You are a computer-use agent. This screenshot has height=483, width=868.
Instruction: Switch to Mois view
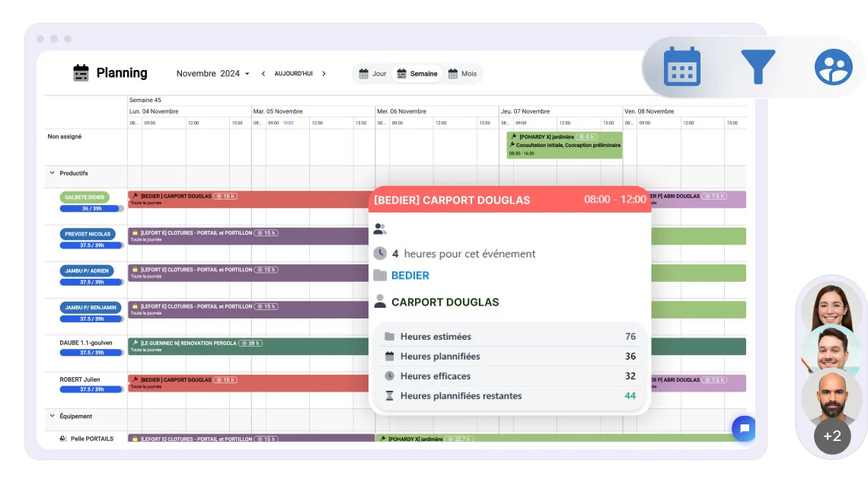point(462,74)
